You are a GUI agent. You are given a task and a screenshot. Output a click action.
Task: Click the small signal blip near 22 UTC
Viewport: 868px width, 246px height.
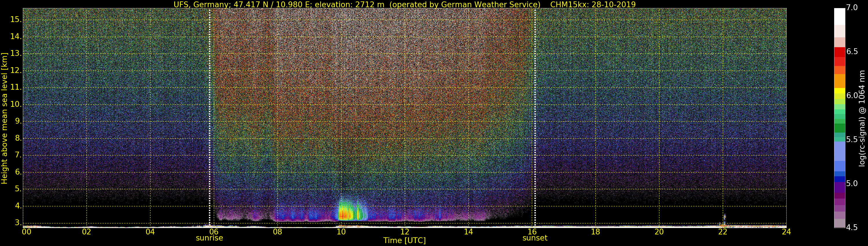(724, 217)
